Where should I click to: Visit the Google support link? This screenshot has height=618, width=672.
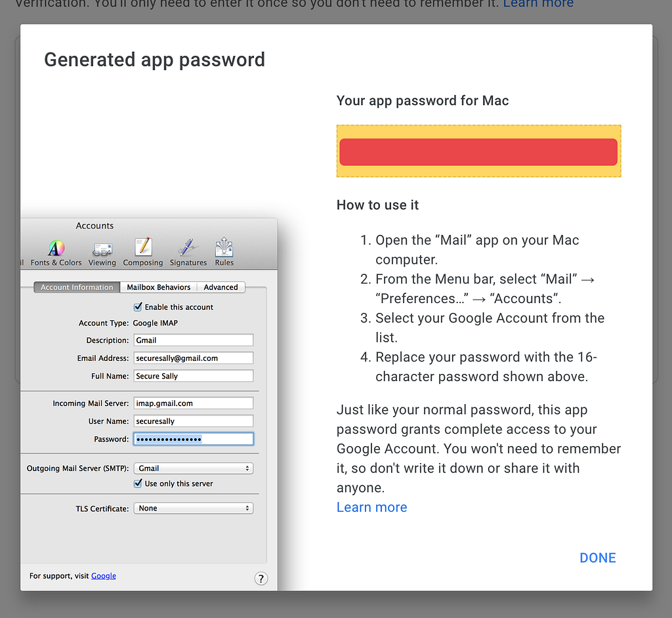tap(103, 575)
